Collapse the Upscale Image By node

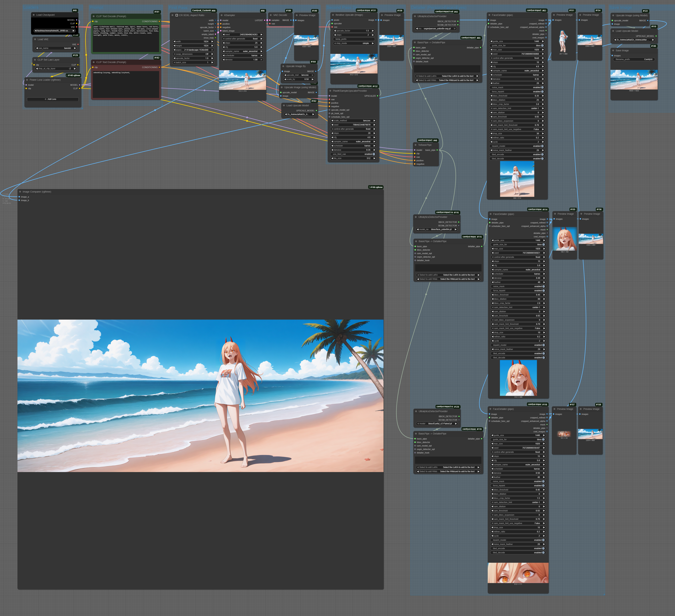coord(283,66)
